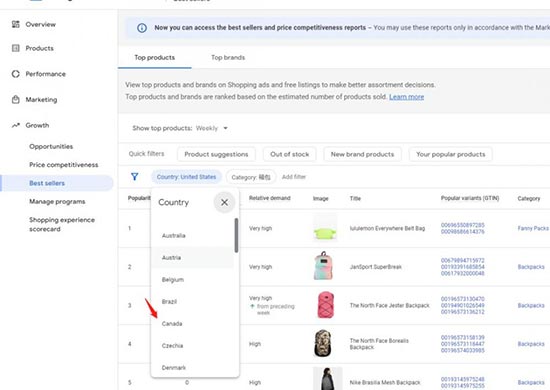Click North Face Jester Backpack thumbnail
Viewport: 550px width, 390px height.
click(x=326, y=305)
